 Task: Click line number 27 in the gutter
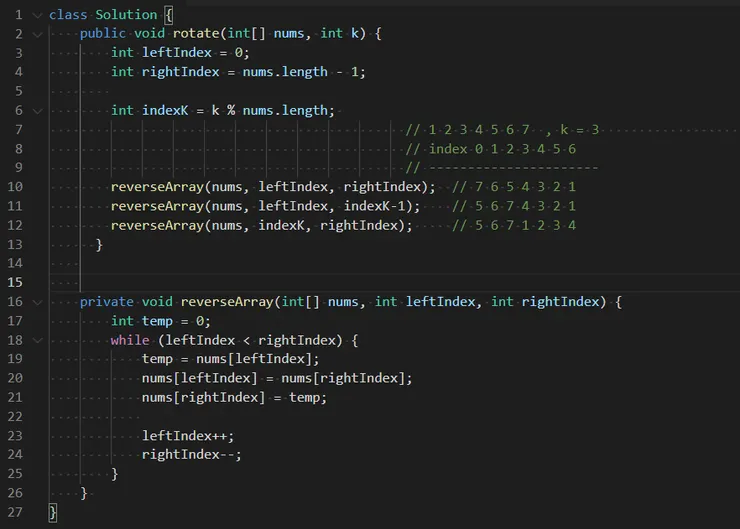tap(15, 512)
